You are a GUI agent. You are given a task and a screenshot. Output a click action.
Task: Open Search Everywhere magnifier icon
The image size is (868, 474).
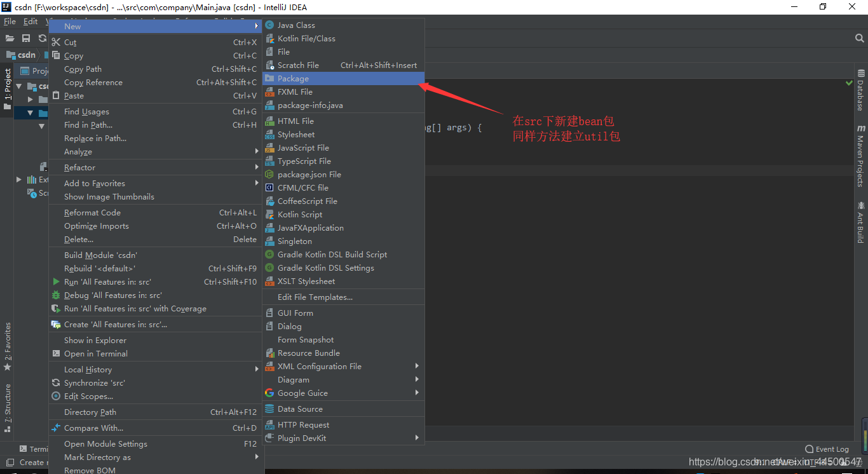point(859,38)
